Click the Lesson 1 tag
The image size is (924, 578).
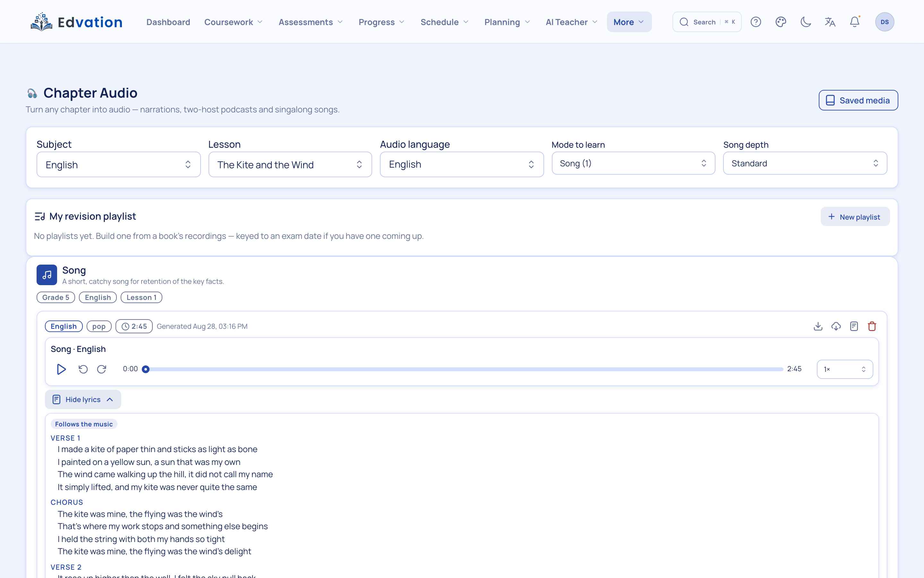coord(141,297)
